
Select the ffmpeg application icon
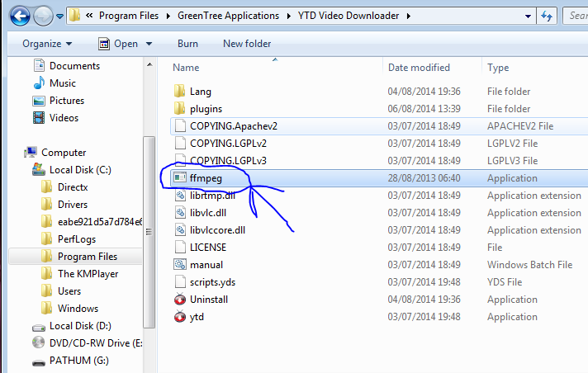(180, 177)
